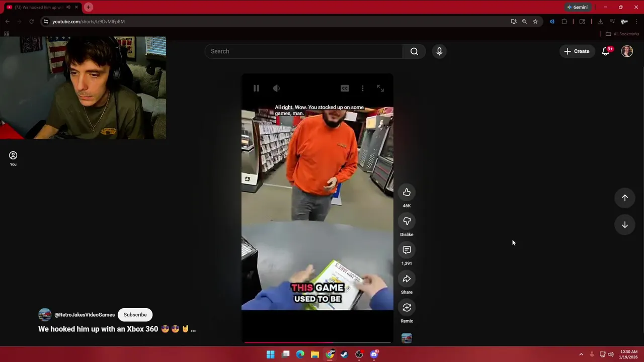
Task: Subscribe to RetroJakesVideoGames
Action: (x=135, y=315)
